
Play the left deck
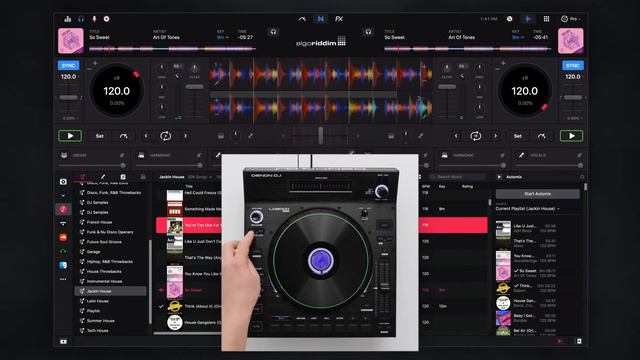pyautogui.click(x=70, y=136)
